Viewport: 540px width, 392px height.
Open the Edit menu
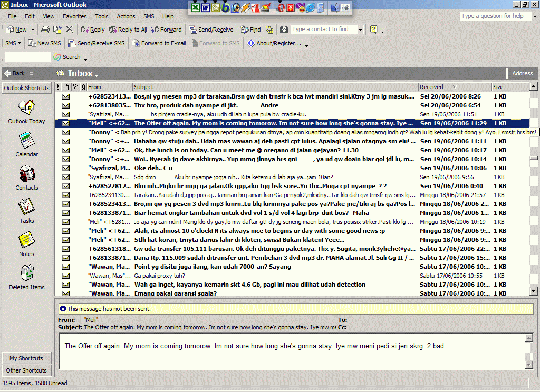30,16
